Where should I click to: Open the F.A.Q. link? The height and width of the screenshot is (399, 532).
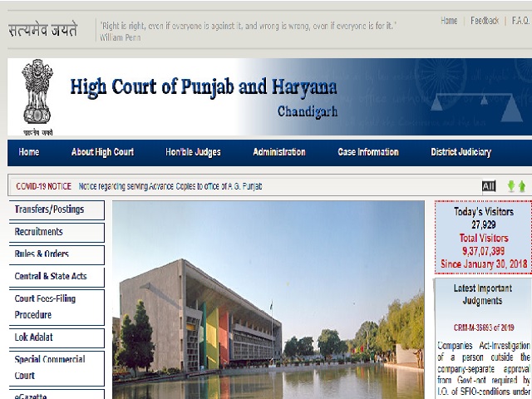(521, 21)
